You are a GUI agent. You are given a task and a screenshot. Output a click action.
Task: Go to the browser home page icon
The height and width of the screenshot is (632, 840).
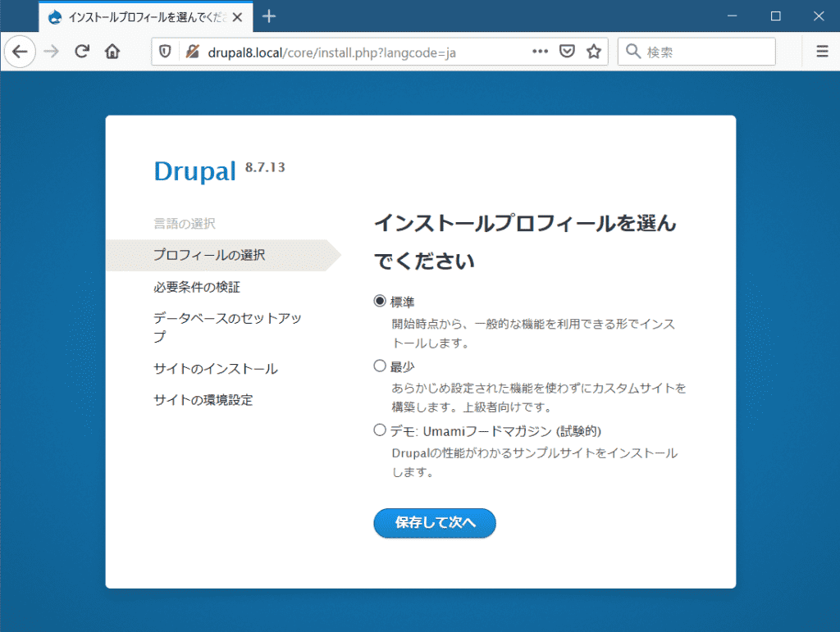pyautogui.click(x=112, y=52)
